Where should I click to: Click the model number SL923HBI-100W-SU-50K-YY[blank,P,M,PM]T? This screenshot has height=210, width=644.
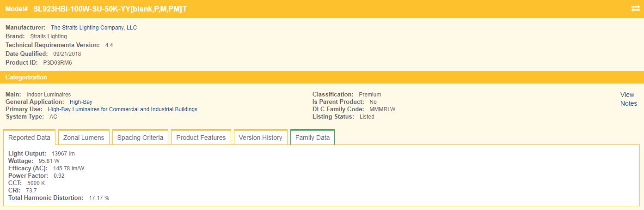(110, 9)
